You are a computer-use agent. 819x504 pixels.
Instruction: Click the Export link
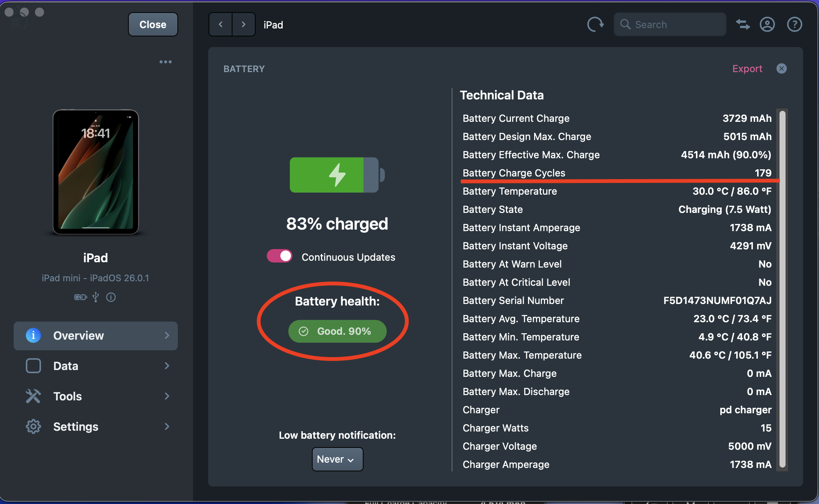click(747, 69)
